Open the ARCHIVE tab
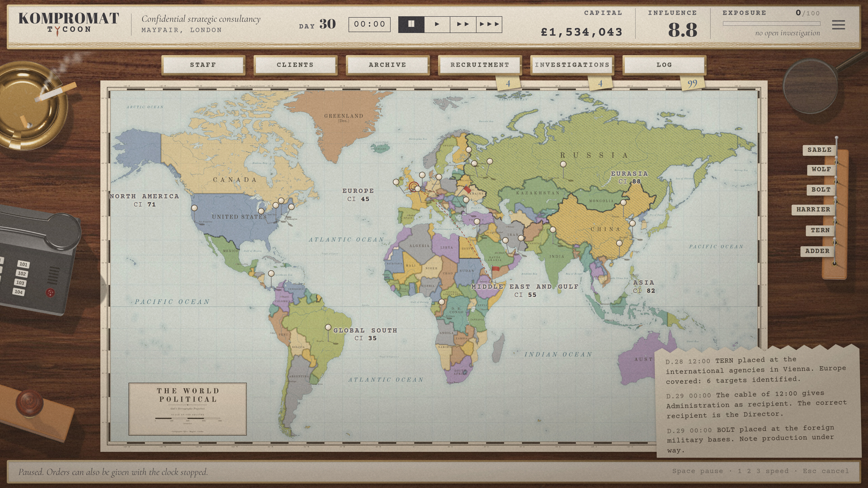The height and width of the screenshot is (488, 868). 387,65
